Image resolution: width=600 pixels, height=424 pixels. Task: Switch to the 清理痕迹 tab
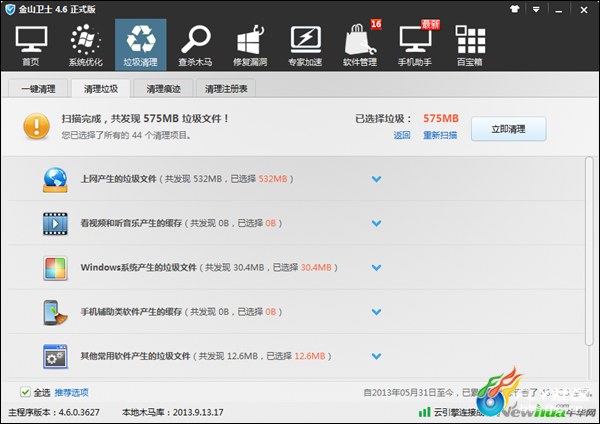tap(163, 89)
